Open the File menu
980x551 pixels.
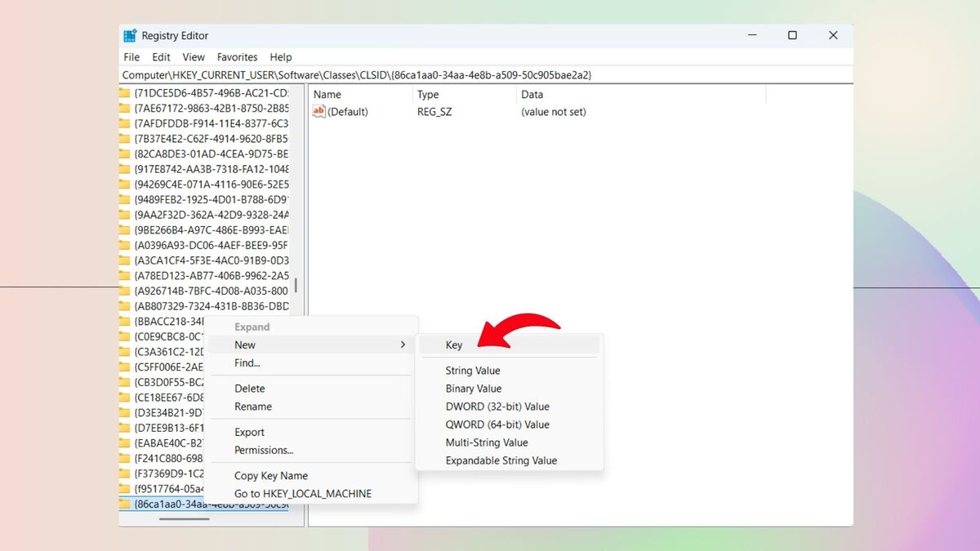click(131, 57)
